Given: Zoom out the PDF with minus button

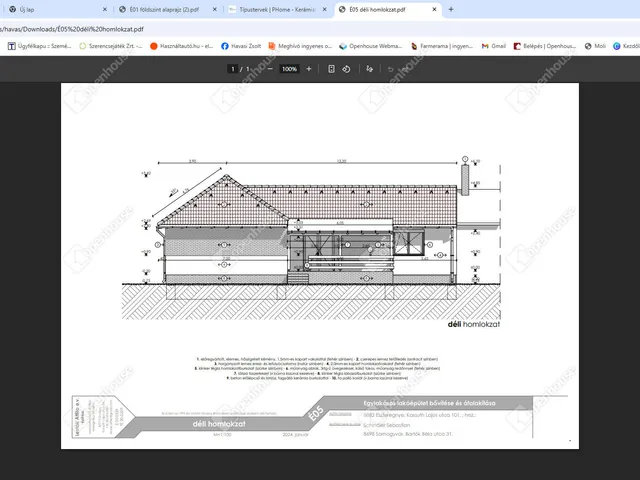Looking at the screenshot, I should [x=270, y=69].
